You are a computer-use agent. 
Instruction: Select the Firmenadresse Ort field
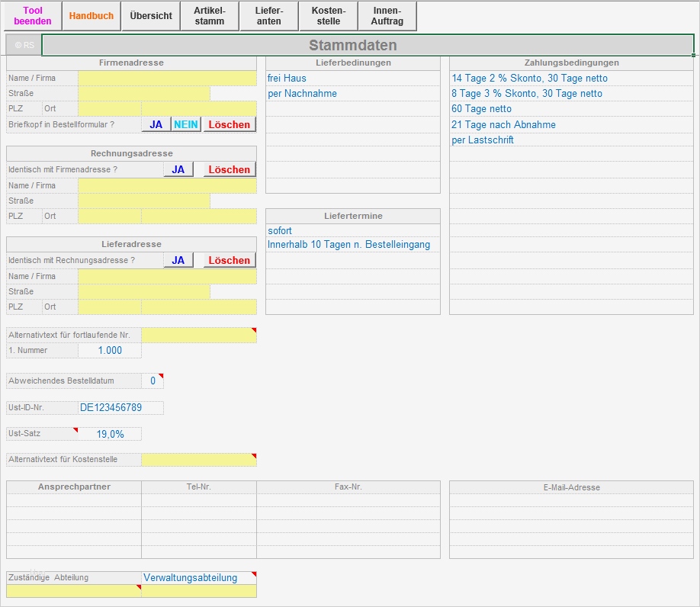click(199, 108)
